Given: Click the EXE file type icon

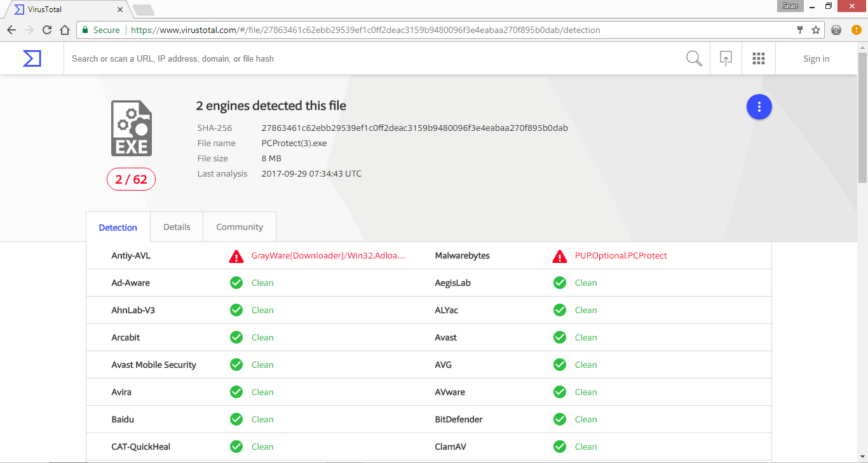Looking at the screenshot, I should (x=132, y=128).
